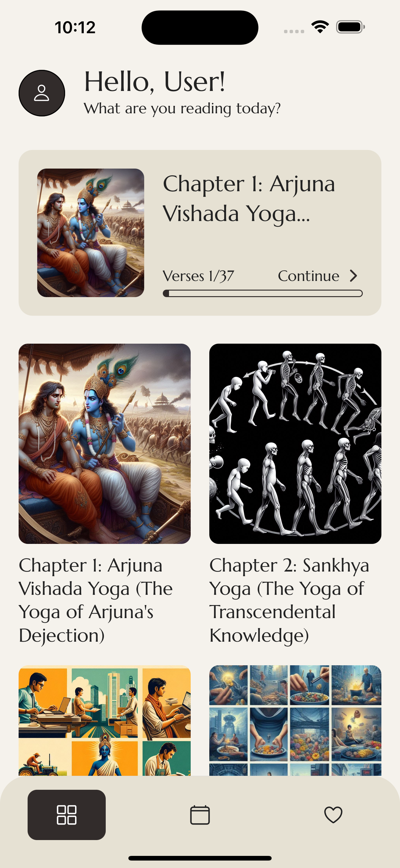Image resolution: width=400 pixels, height=868 pixels.
Task: Tap the Continue reading link
Action: 309,276
